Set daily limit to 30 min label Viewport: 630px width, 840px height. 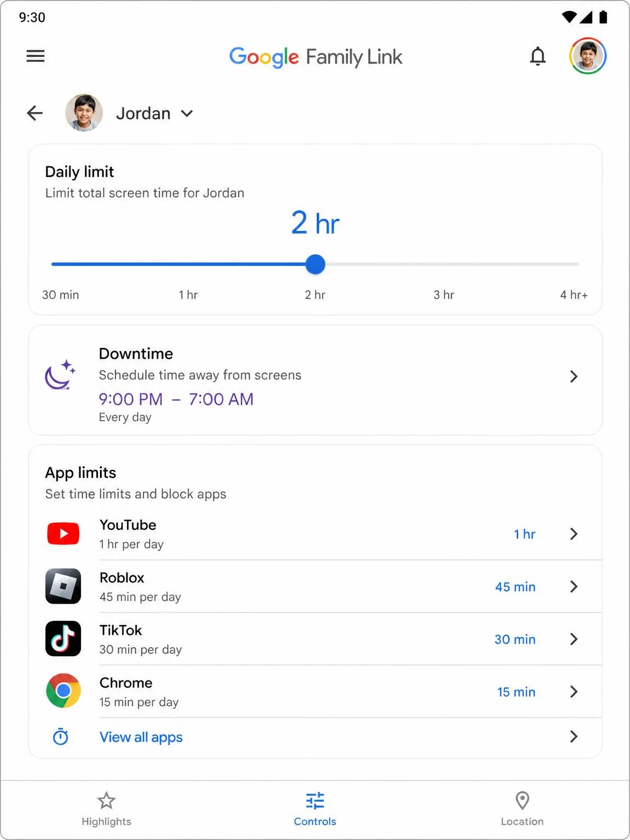click(61, 295)
